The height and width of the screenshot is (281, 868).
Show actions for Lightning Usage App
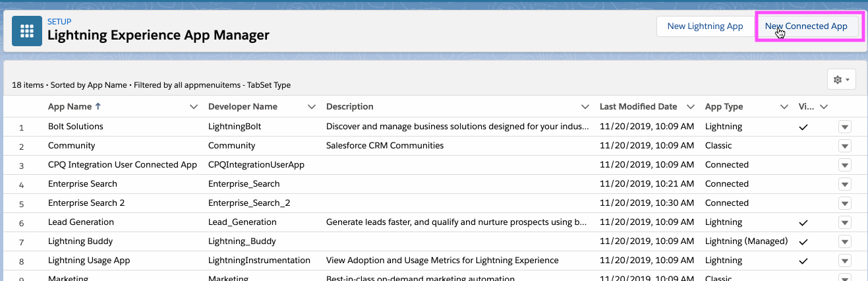pyautogui.click(x=844, y=261)
